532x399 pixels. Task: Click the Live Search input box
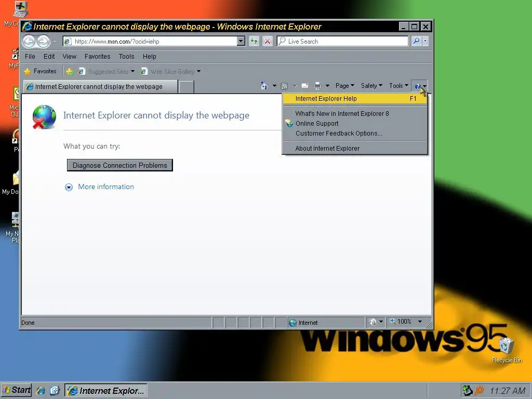[x=343, y=42]
